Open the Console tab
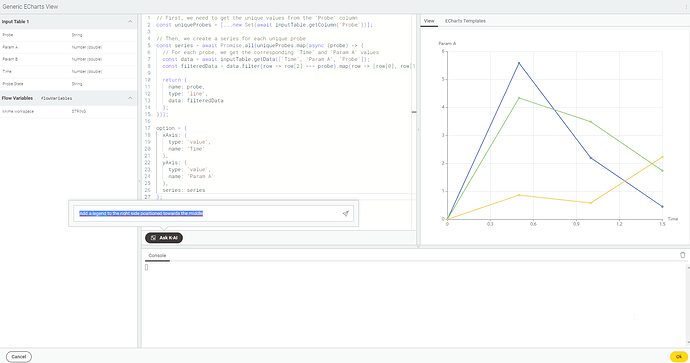This screenshot has height=363, width=690. [157, 255]
